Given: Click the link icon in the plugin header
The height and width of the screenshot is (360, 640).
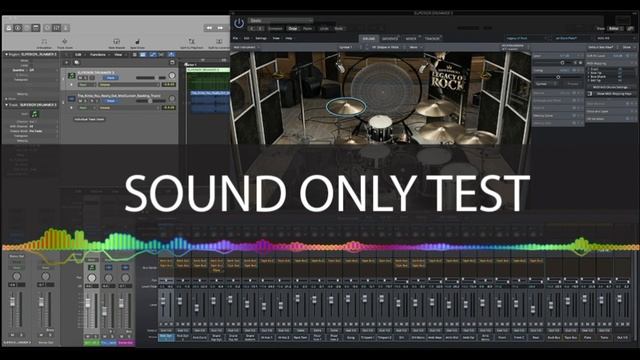Looking at the screenshot, I should click(631, 29).
